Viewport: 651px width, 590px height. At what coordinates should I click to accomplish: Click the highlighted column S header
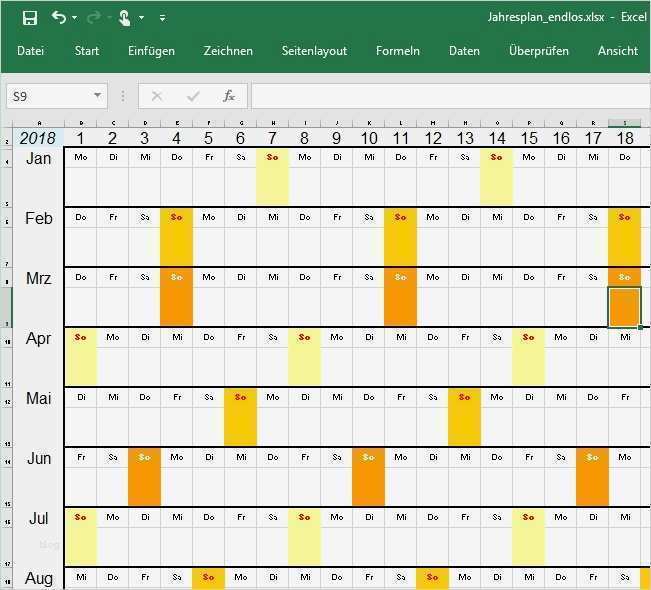(625, 123)
